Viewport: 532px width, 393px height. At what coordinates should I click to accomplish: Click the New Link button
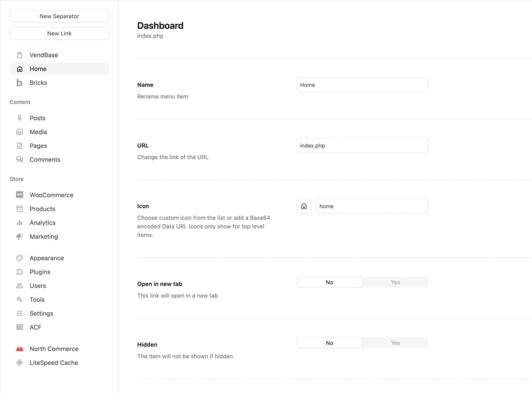pos(59,33)
